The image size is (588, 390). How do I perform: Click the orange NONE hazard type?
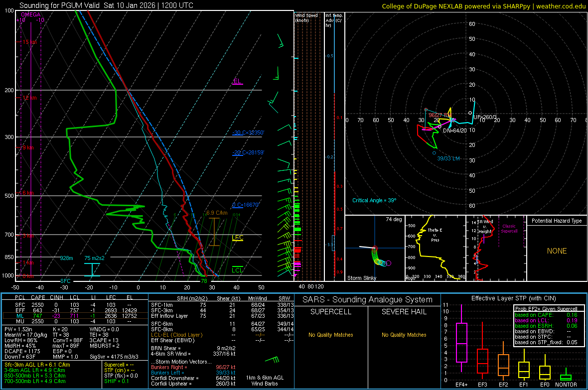pyautogui.click(x=557, y=251)
